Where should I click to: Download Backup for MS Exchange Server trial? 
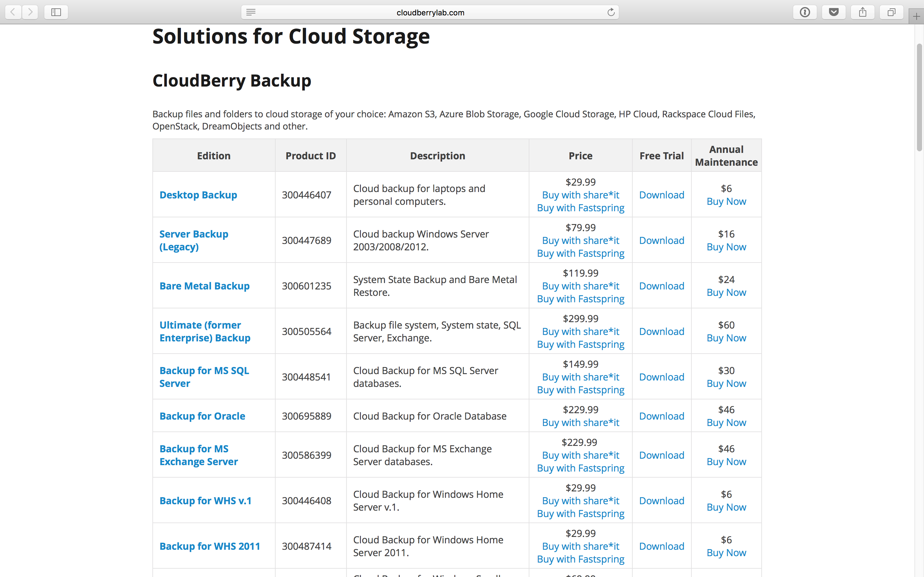(x=661, y=455)
